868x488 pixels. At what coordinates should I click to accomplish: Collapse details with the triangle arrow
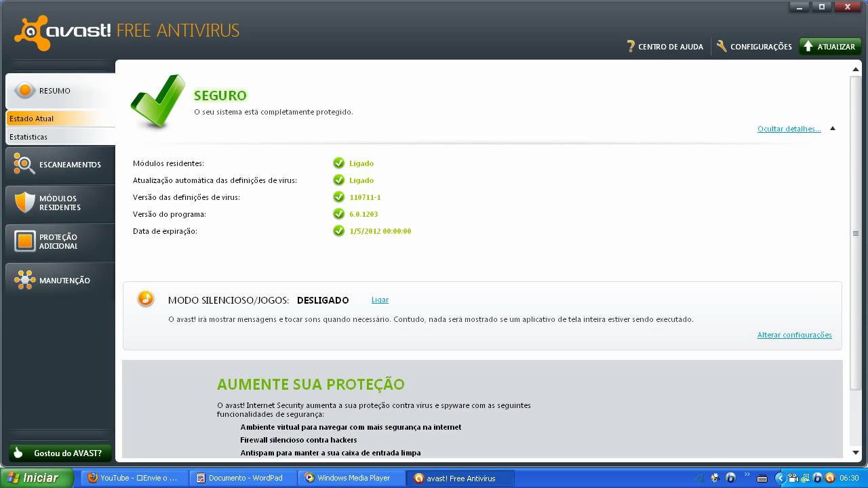click(x=833, y=129)
